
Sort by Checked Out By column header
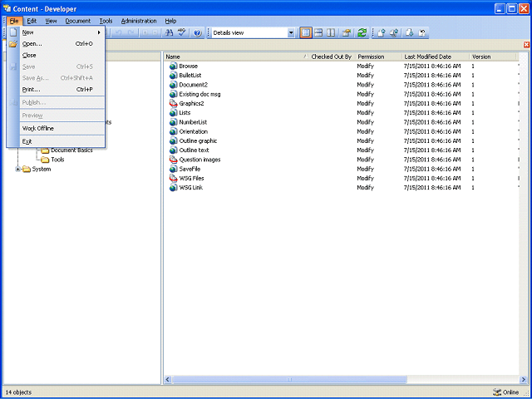tap(332, 57)
